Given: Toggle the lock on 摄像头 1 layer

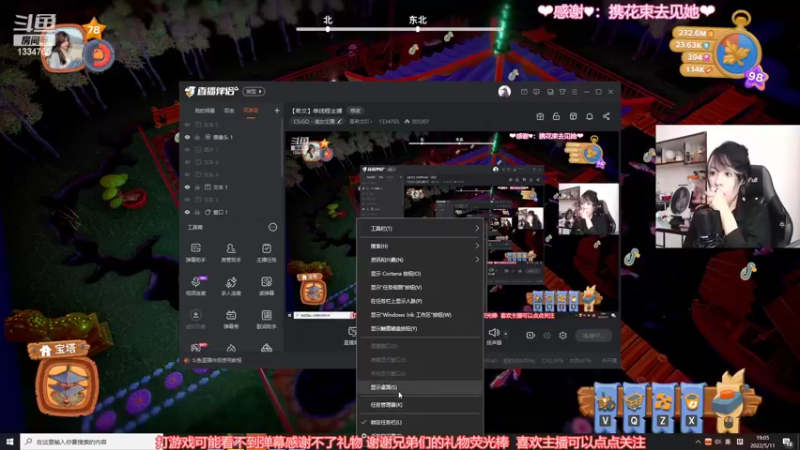Looking at the screenshot, I should pos(197,137).
